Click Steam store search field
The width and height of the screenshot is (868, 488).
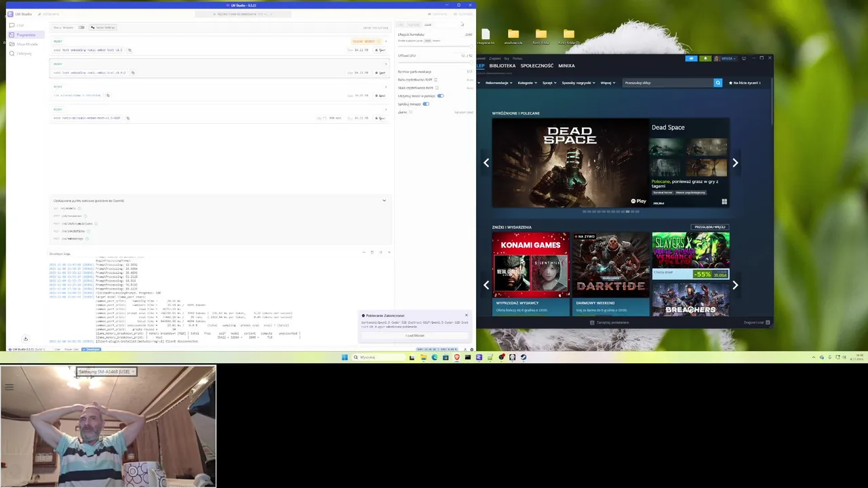668,83
